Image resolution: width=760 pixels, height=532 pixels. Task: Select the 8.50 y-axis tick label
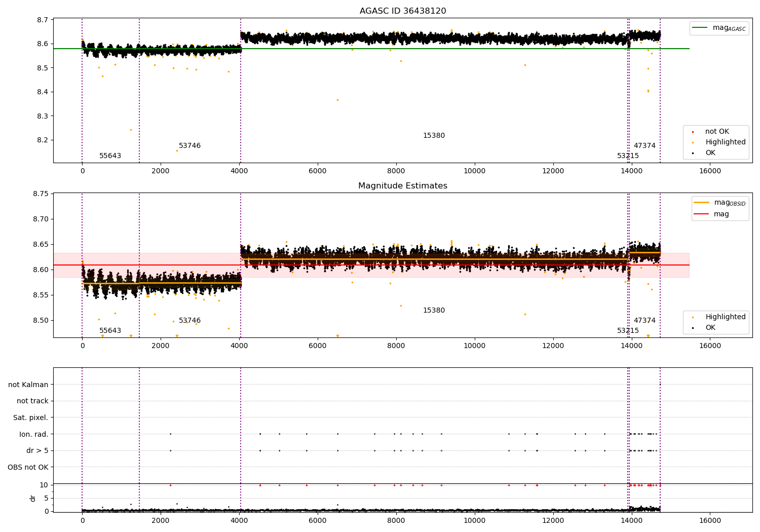[41, 321]
